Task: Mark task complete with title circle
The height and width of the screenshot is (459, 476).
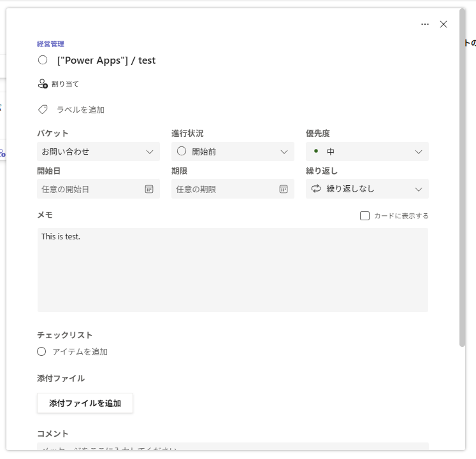Action: [43, 60]
